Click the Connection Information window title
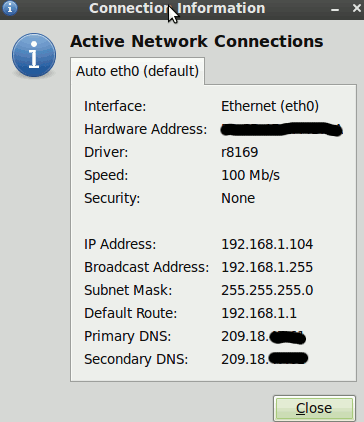 (177, 8)
